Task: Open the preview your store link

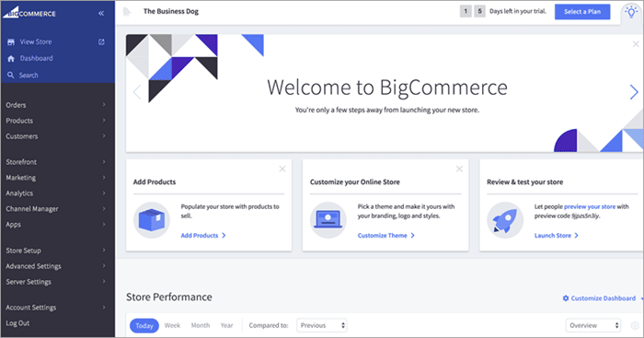Action: tap(590, 206)
